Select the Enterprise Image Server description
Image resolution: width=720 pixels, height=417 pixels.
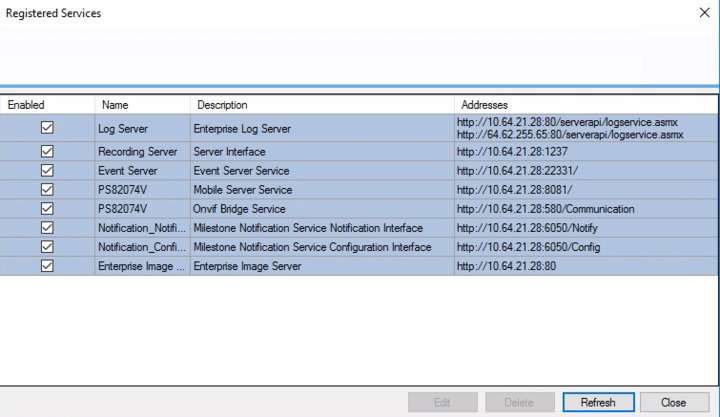point(247,266)
